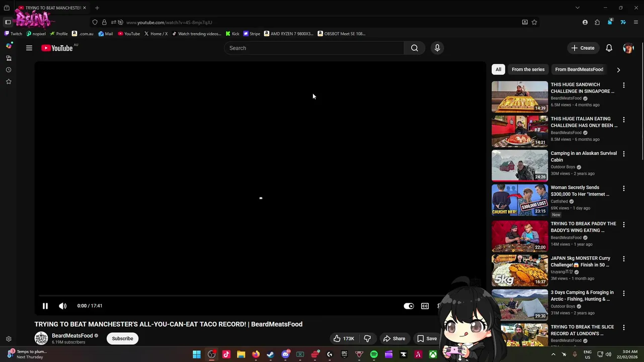The height and width of the screenshot is (362, 644).
Task: Open the Kick bookmark
Action: [232, 34]
